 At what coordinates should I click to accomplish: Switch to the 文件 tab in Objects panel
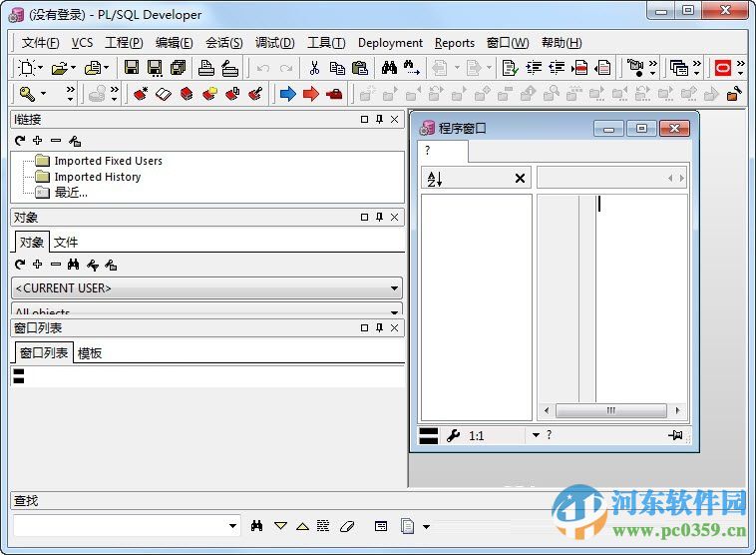[x=66, y=243]
